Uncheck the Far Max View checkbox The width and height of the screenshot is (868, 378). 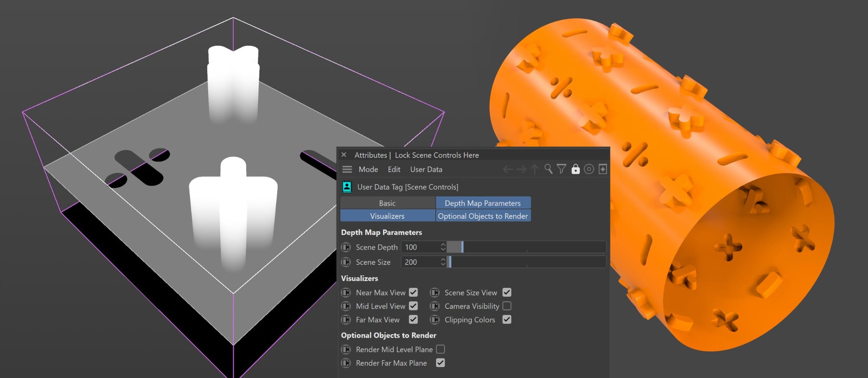(413, 319)
